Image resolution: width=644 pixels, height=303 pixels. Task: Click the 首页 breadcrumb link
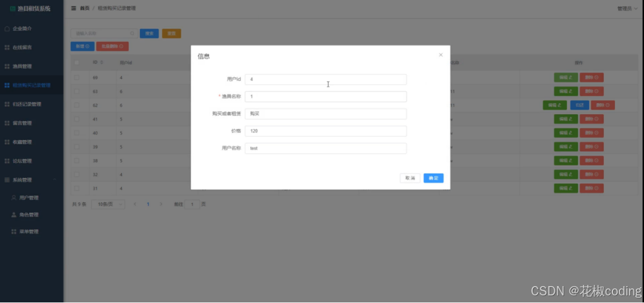pos(85,8)
